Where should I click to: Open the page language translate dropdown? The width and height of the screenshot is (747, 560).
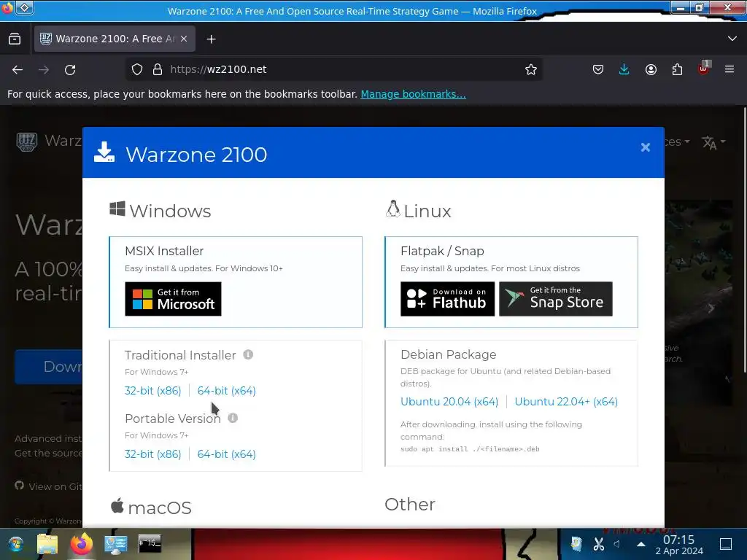click(713, 142)
